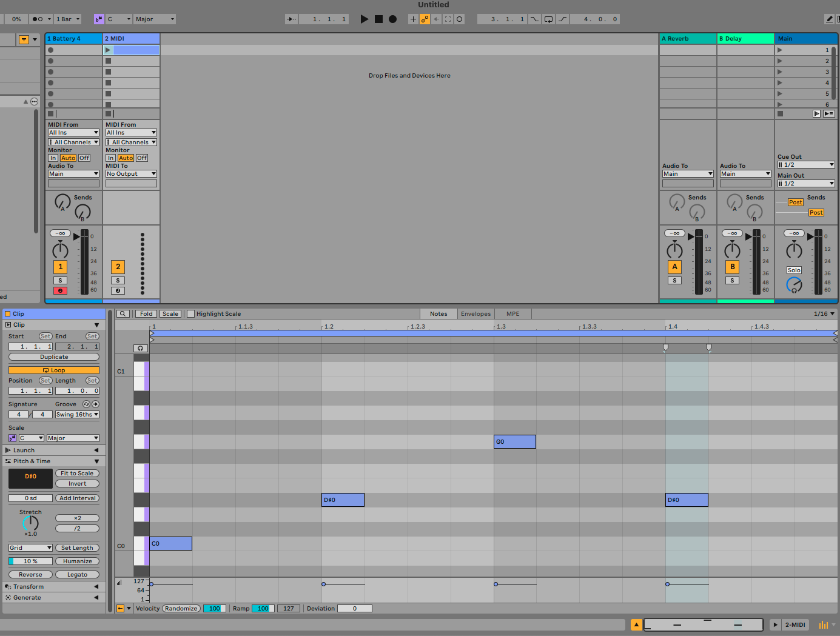Enable the Punch-Out switch

pyautogui.click(x=562, y=19)
